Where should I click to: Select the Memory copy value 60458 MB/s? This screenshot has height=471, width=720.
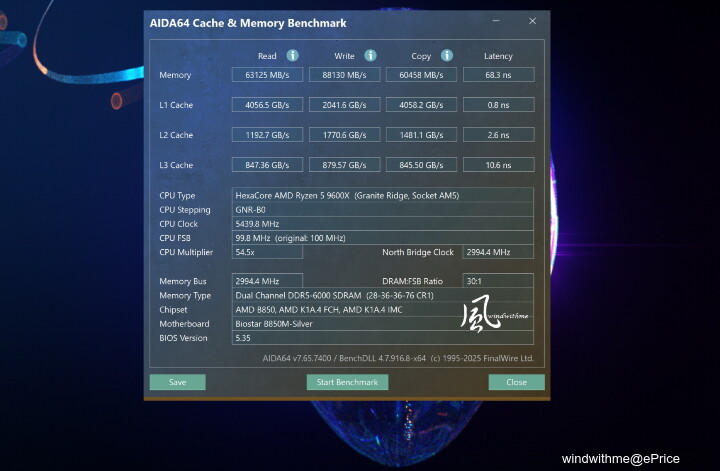coord(422,75)
